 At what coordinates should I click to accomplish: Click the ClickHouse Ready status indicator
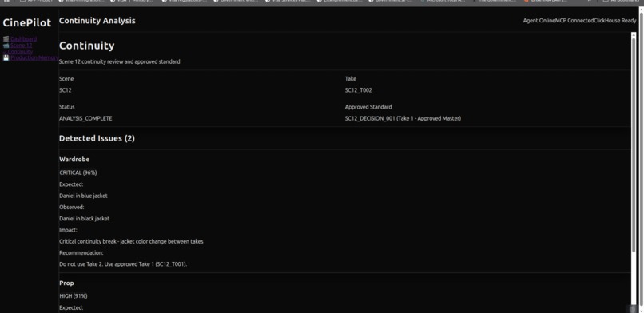click(615, 21)
